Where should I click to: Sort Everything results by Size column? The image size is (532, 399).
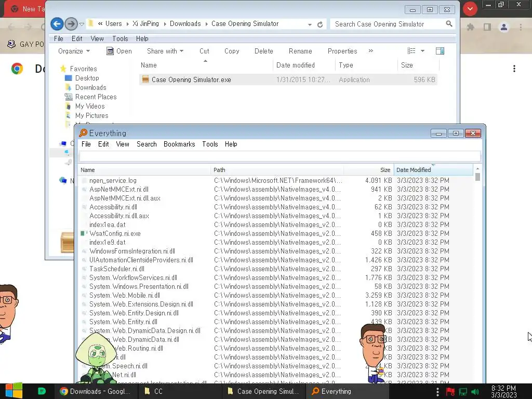point(369,170)
